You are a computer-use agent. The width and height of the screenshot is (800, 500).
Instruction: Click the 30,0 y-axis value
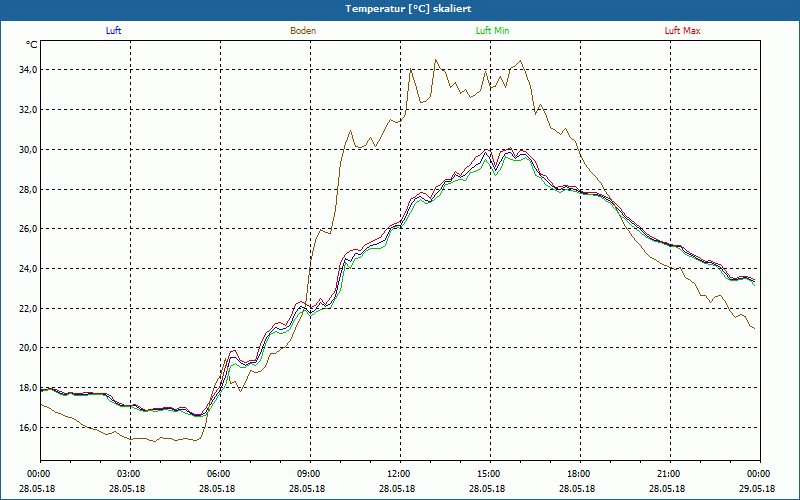coord(28,149)
